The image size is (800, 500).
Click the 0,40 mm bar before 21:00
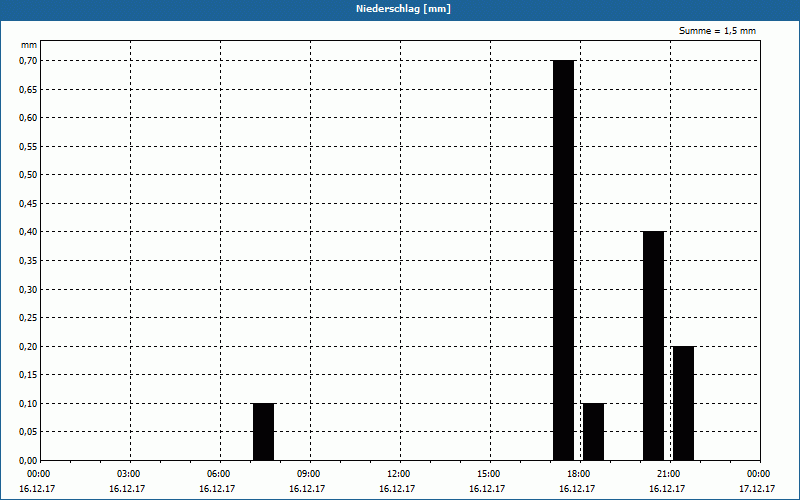654,346
